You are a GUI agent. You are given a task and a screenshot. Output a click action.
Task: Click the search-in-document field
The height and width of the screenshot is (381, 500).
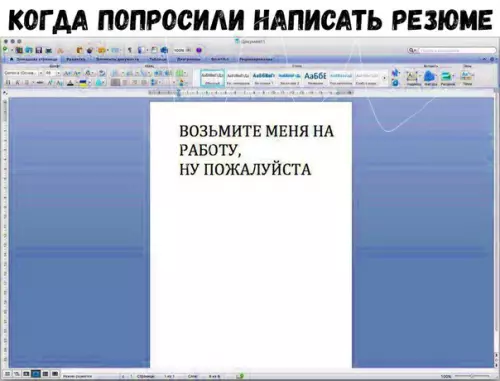point(457,50)
